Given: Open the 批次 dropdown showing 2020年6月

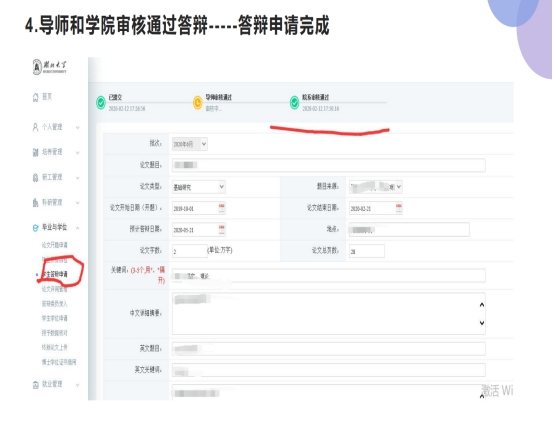Looking at the screenshot, I should point(190,144).
